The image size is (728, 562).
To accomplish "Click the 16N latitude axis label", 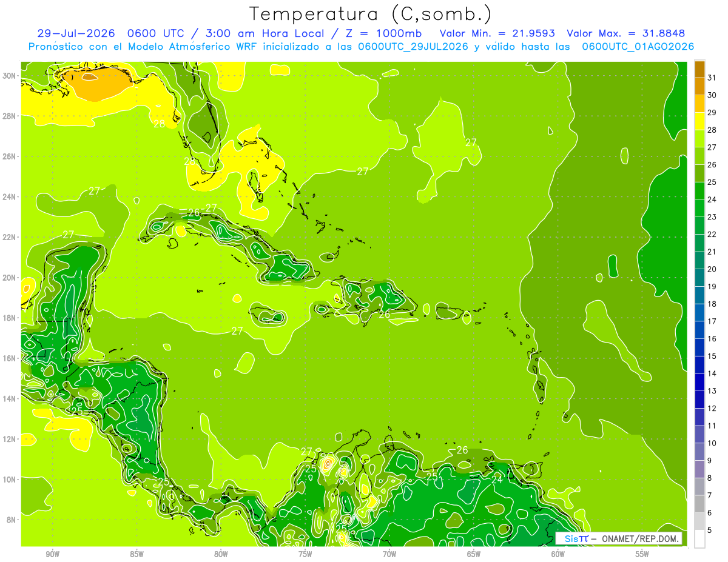I will click(x=10, y=358).
